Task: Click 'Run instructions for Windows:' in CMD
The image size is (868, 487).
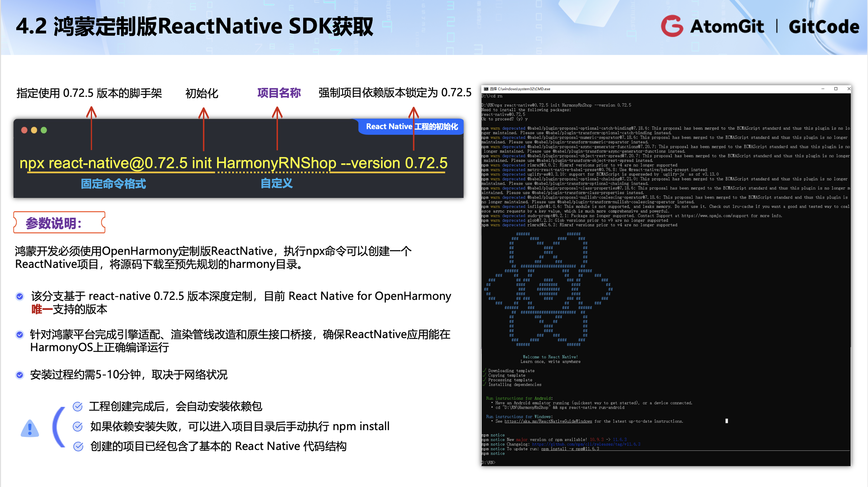Action: click(x=519, y=417)
